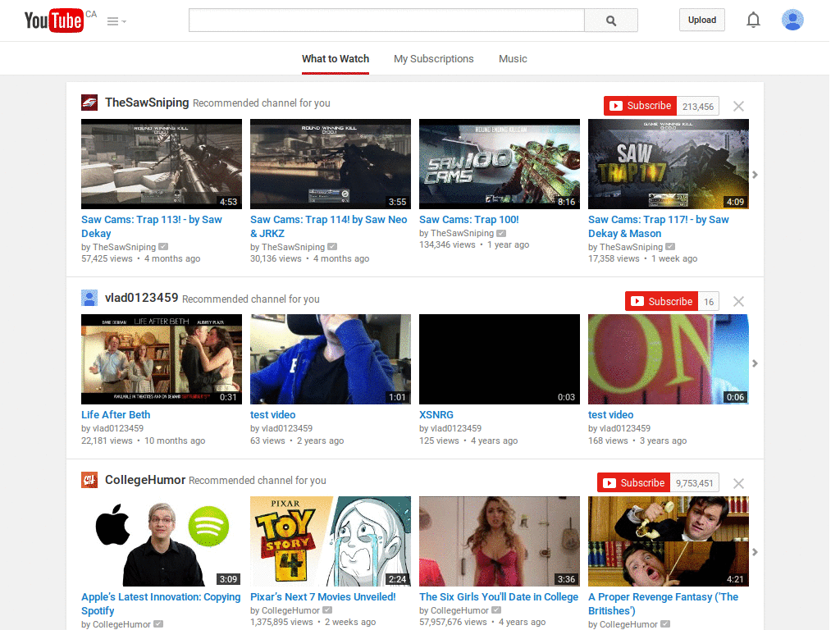Screen dimensions: 840x630
Task: Click uploader TheSawSniping under Trap 100
Action: pos(463,233)
